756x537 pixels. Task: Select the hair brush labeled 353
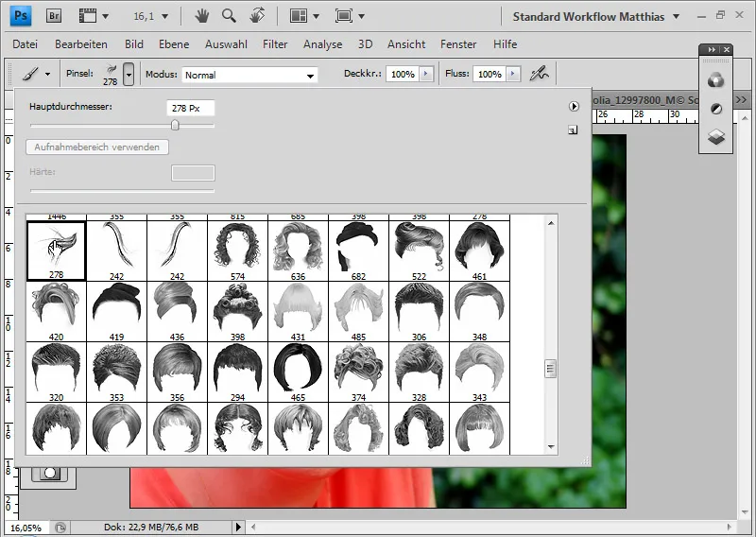click(116, 372)
